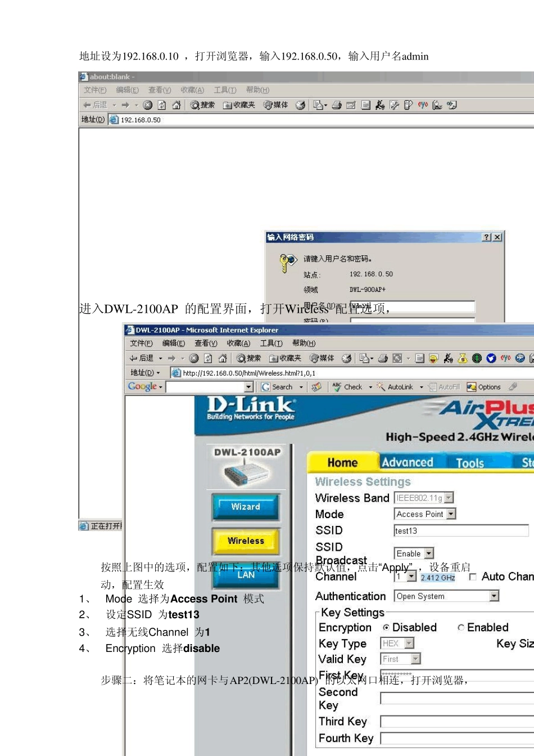Click Google toolbar Search button
This screenshot has height=756, width=534.
[277, 387]
